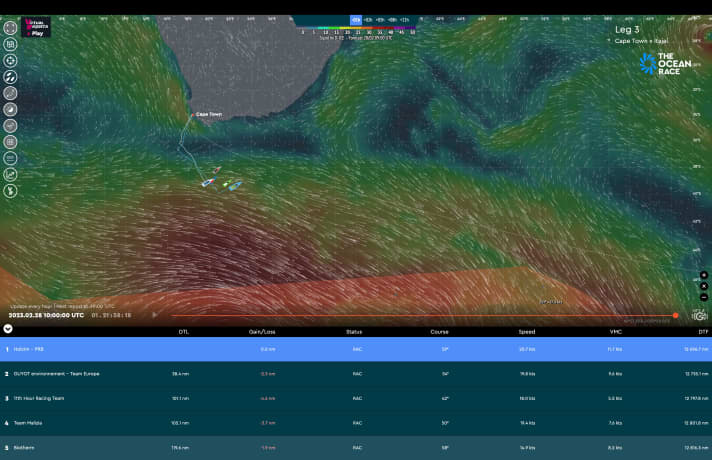The image size is (712, 460).
Task: Click the Leg 3 title text
Action: tap(627, 30)
